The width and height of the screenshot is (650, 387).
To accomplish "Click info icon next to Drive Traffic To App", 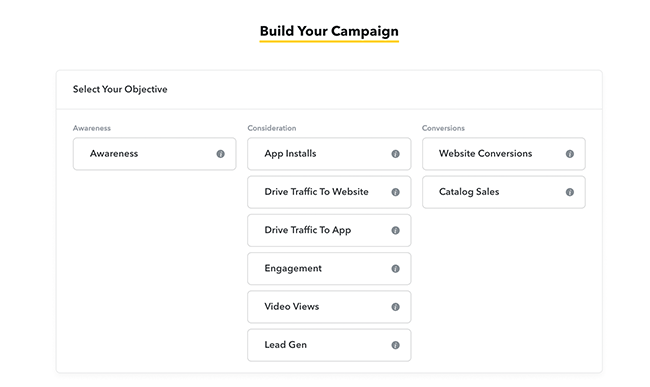I will (x=395, y=230).
